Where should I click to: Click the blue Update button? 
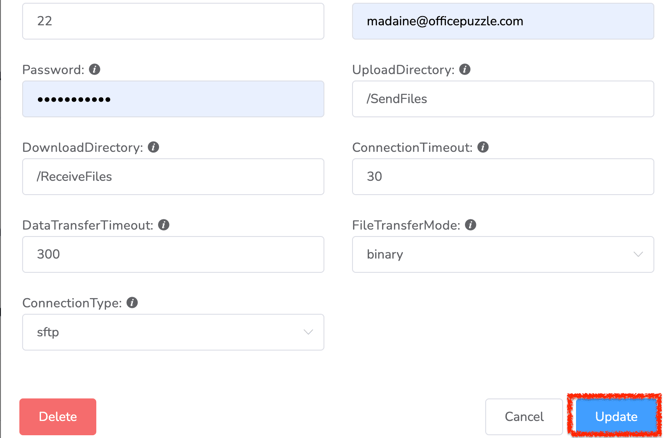[616, 417]
